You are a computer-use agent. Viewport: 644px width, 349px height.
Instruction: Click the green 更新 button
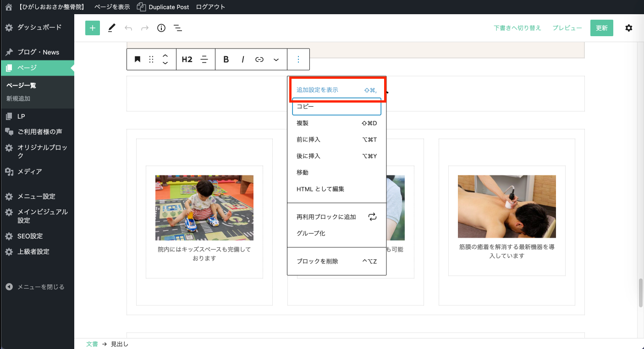601,28
